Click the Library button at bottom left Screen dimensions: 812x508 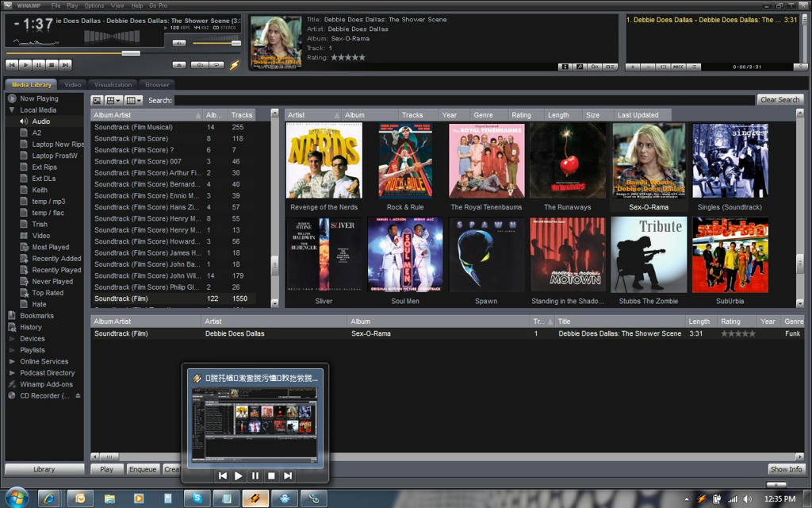44,469
